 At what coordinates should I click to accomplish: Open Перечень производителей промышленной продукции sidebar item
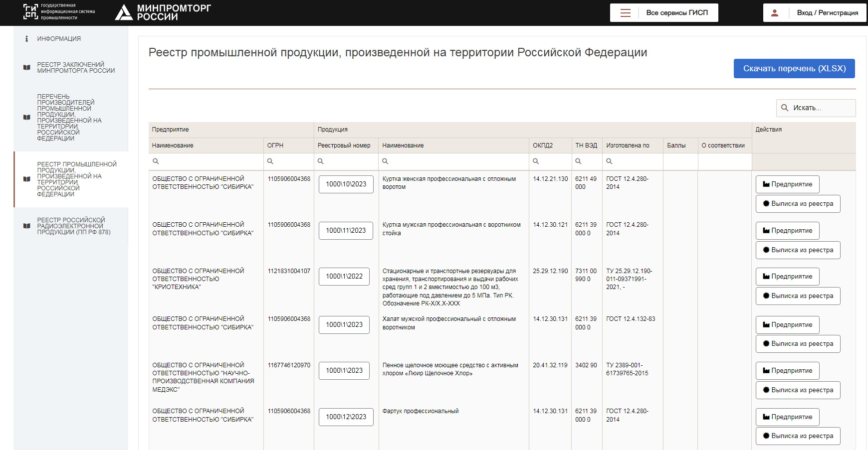point(71,118)
